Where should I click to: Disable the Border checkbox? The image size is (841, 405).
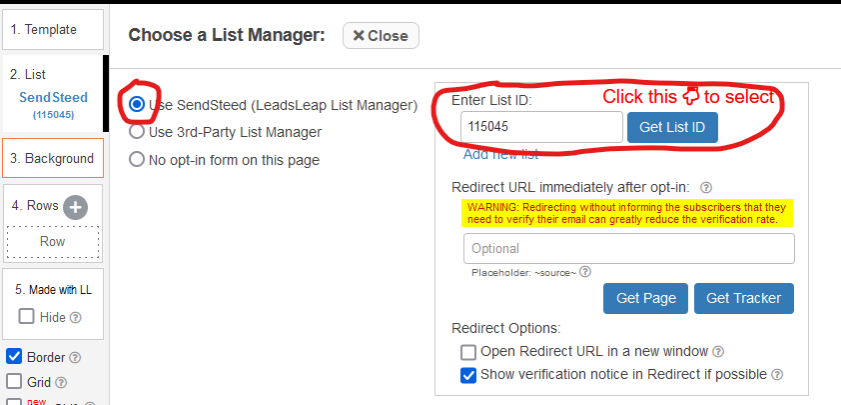14,356
